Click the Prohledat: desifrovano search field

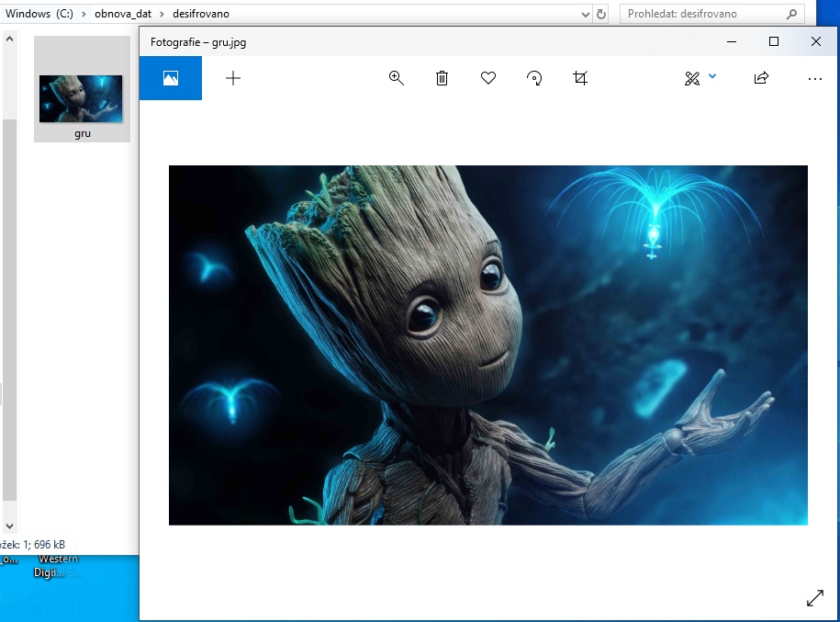(702, 14)
